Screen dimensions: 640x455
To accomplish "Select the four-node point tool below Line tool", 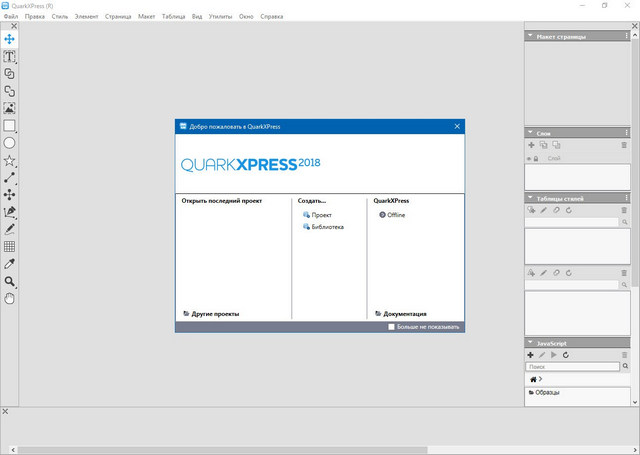I will tap(9, 195).
